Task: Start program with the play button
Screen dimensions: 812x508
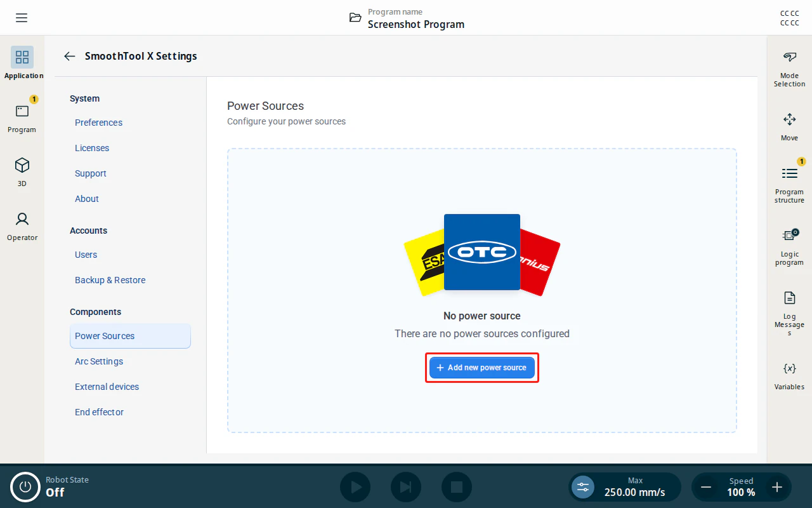Action: [355, 487]
